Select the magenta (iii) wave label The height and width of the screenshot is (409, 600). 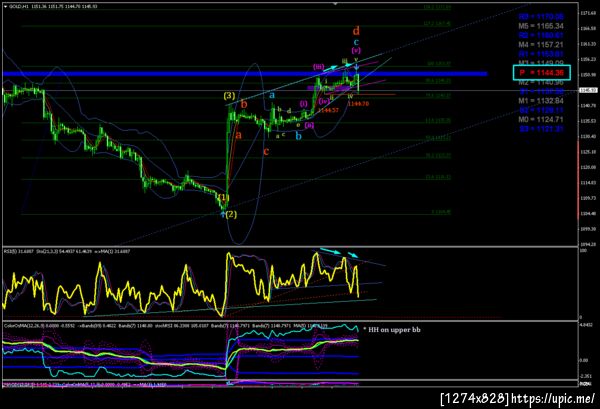tap(318, 67)
